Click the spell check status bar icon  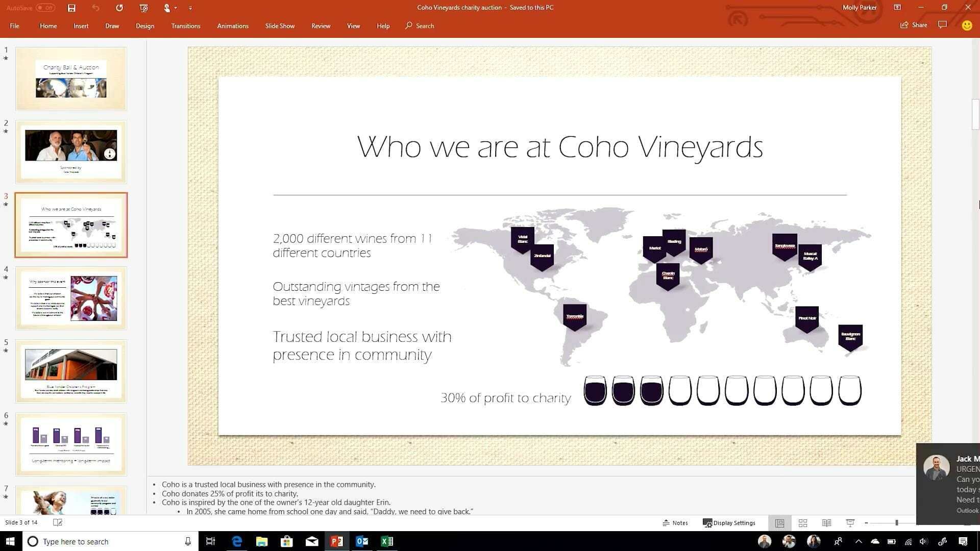point(58,522)
